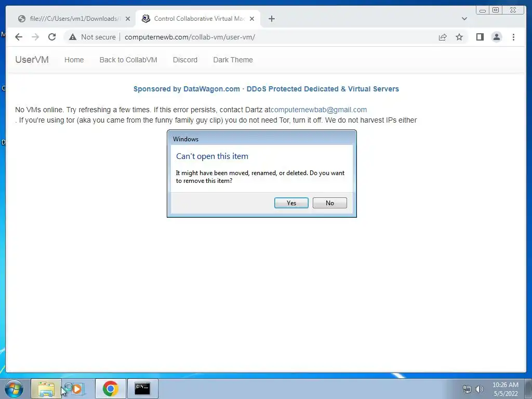
Task: Click the Not secure warning triangle icon
Action: [x=73, y=37]
